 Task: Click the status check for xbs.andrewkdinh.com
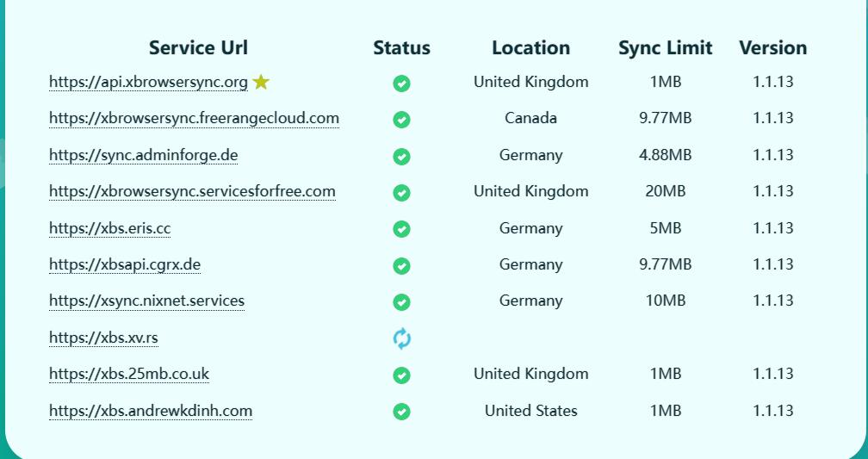(x=401, y=412)
